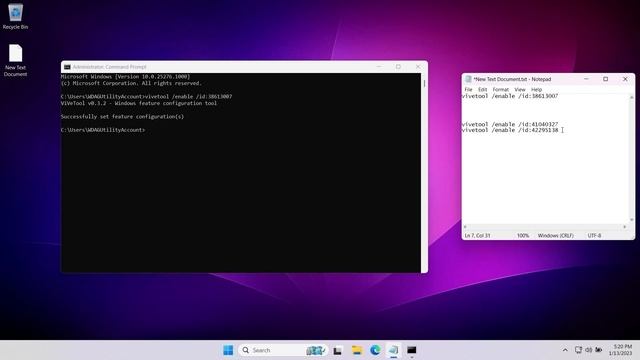Image resolution: width=640 pixels, height=360 pixels.
Task: Show hidden system tray icons
Action: [565, 350]
